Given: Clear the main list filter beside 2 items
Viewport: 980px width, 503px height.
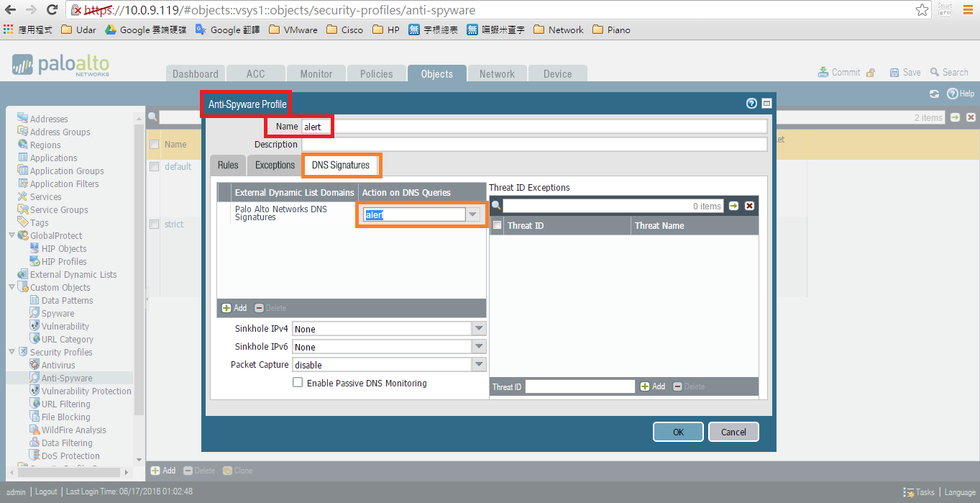Looking at the screenshot, I should (971, 117).
